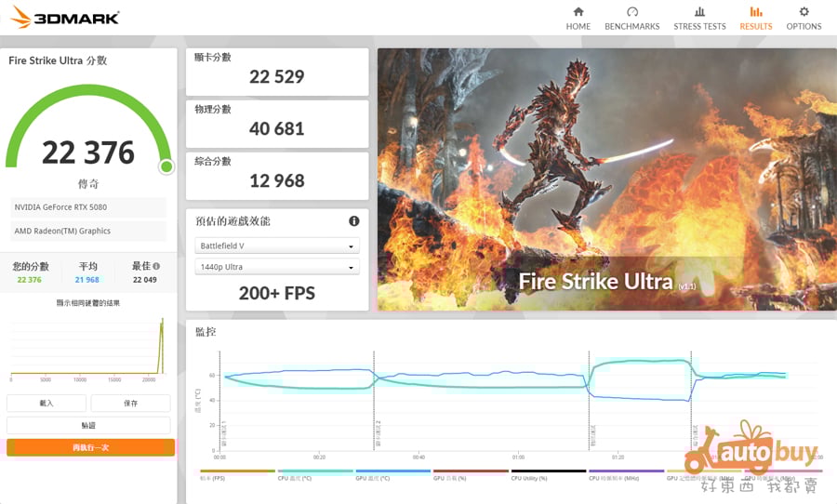Image resolution: width=837 pixels, height=504 pixels.
Task: Click the 載入 (load) button
Action: [x=46, y=404]
